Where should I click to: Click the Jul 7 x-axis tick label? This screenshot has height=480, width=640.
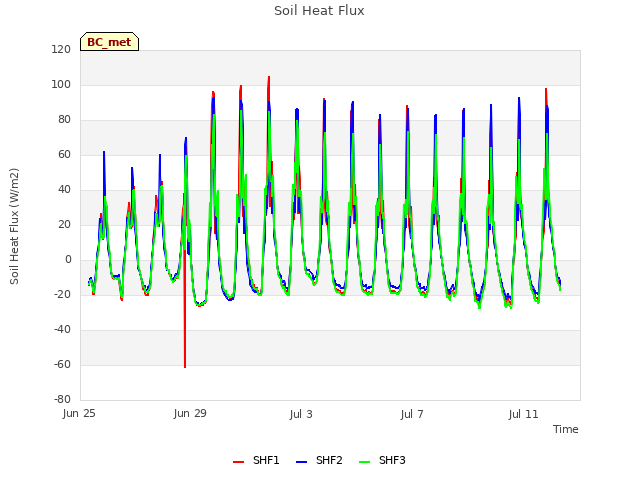(412, 414)
